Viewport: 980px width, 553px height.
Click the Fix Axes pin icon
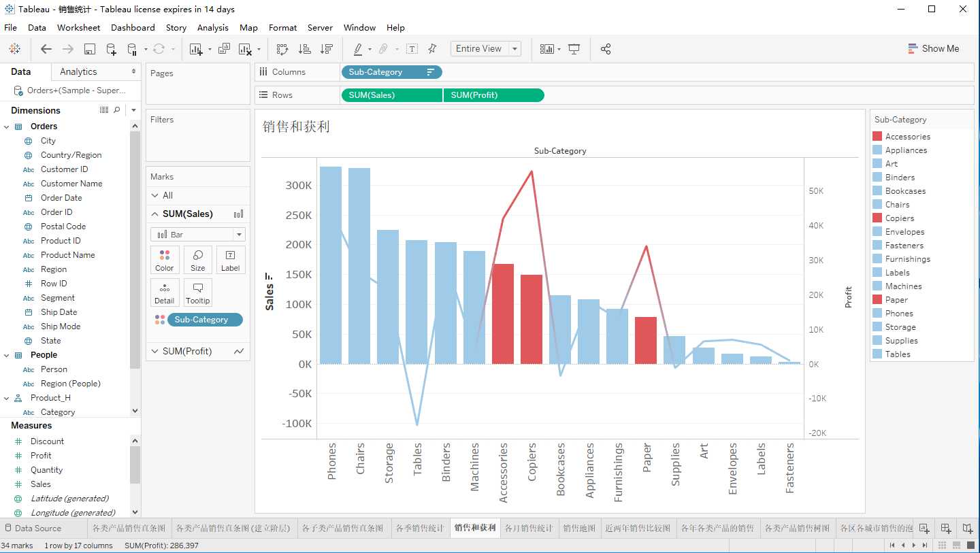coord(432,49)
